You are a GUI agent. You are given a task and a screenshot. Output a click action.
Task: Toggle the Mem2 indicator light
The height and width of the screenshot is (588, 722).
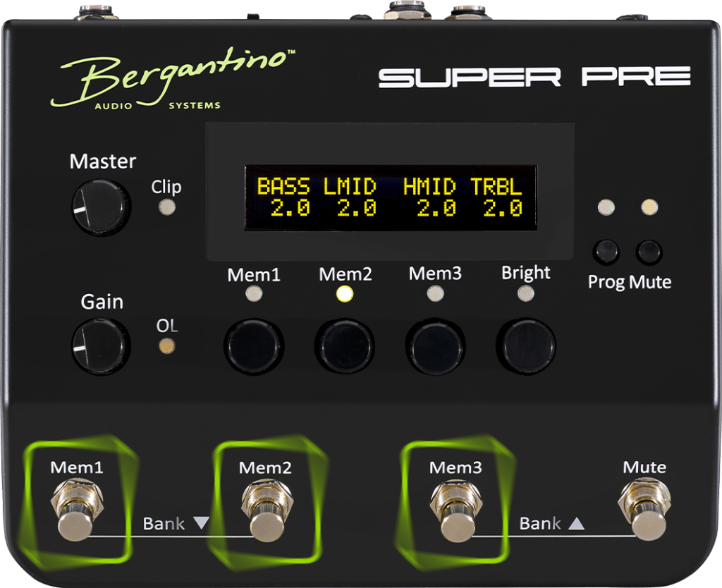344,293
